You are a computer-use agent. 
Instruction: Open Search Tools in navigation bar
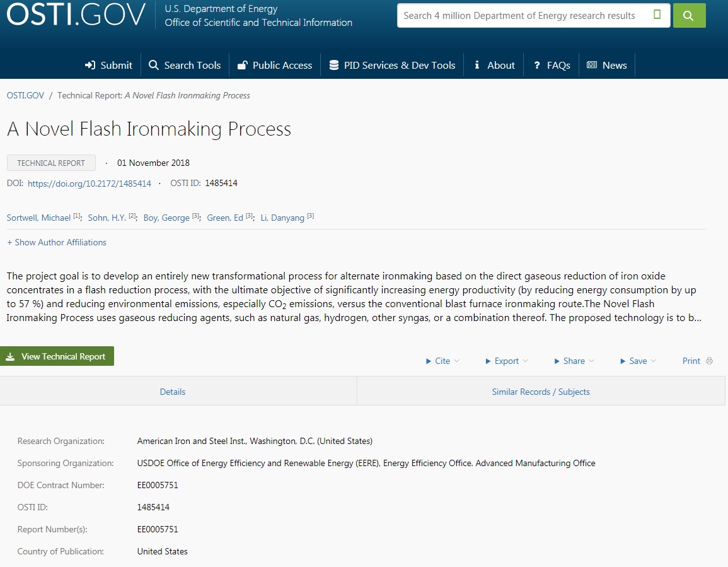click(x=185, y=65)
